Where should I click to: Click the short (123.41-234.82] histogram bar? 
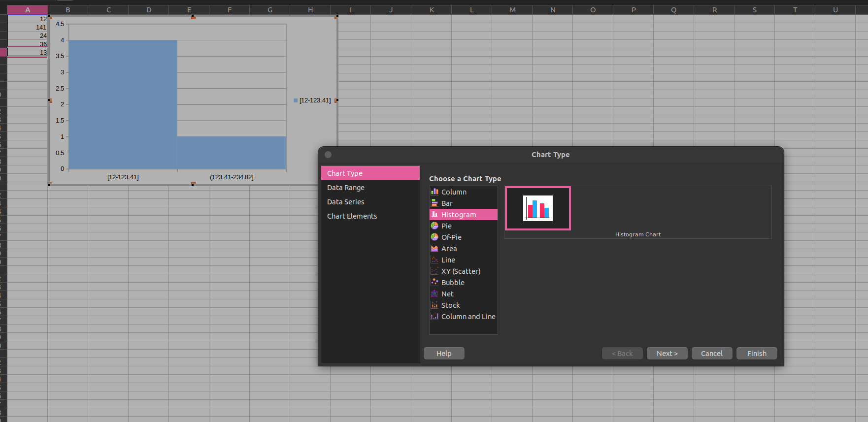click(x=232, y=153)
